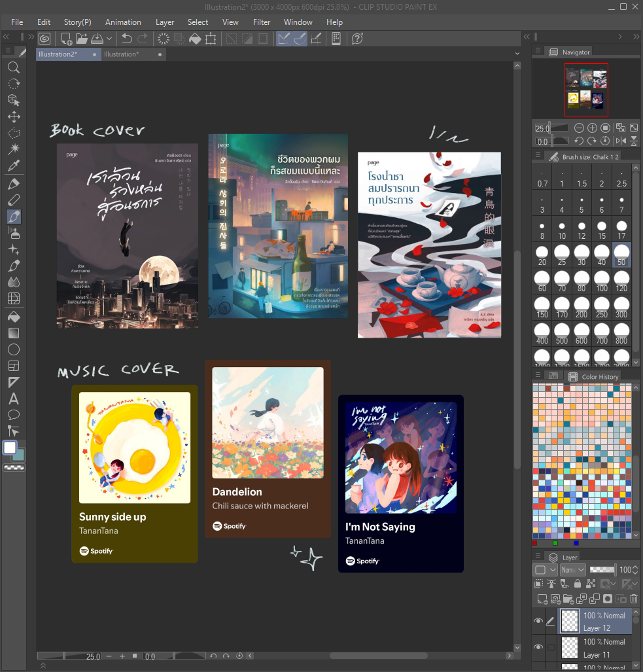Select the Eyedropper tool
This screenshot has height=672, width=643.
[13, 166]
